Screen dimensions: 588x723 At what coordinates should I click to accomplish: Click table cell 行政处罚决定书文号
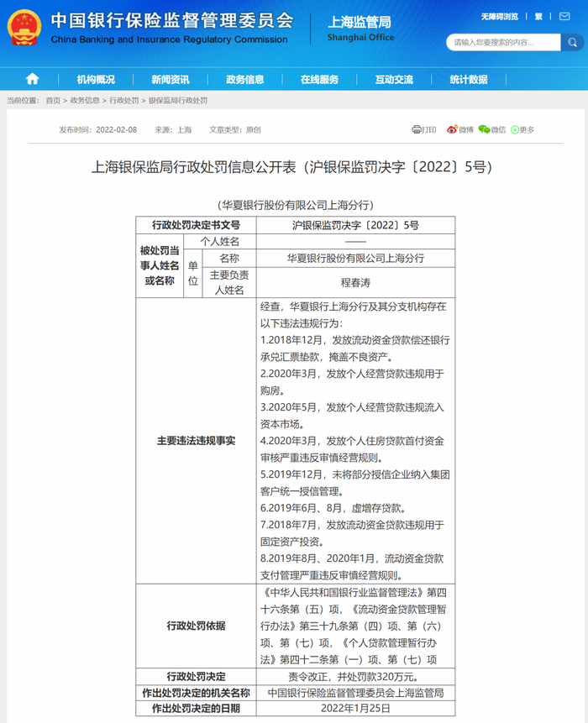[x=196, y=225]
